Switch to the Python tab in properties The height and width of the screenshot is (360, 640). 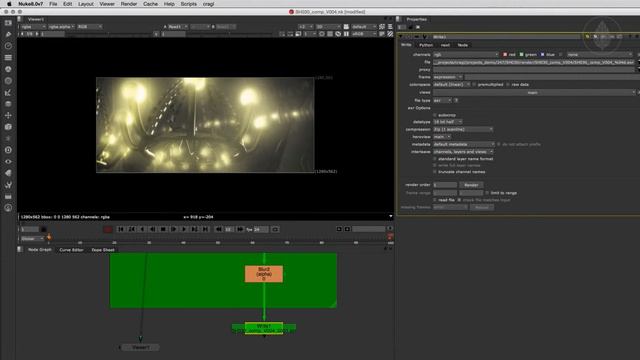coord(426,45)
